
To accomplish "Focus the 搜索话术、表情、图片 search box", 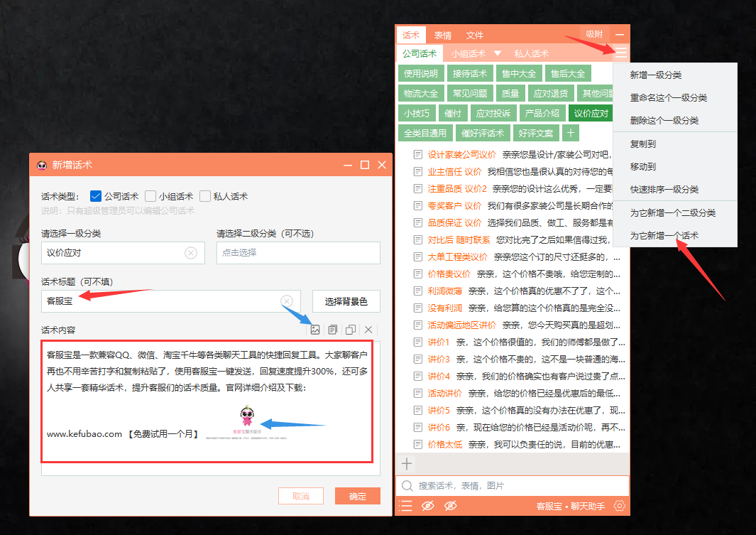I will (513, 486).
